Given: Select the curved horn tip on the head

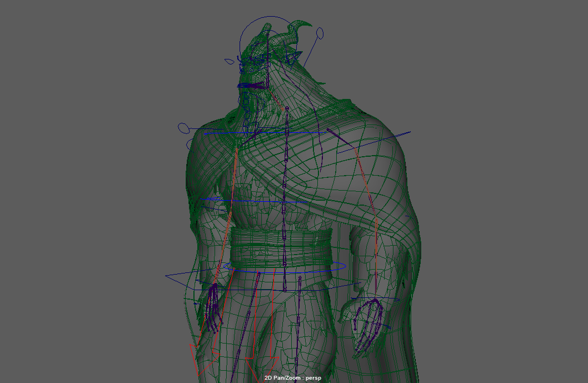Looking at the screenshot, I should tap(305, 27).
